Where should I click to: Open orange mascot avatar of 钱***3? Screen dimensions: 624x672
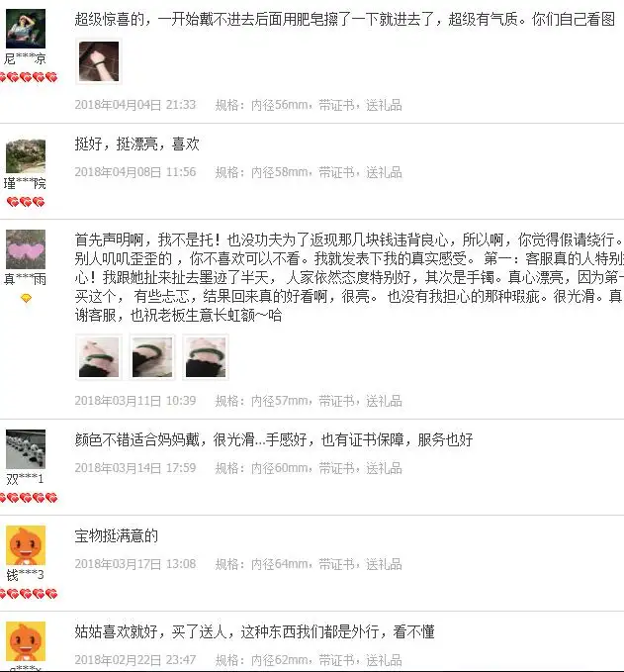click(x=26, y=545)
